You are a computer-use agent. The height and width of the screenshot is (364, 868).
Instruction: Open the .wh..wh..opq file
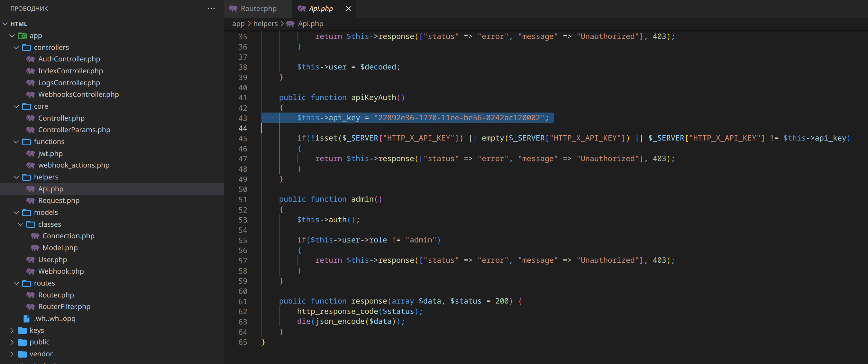click(55, 318)
